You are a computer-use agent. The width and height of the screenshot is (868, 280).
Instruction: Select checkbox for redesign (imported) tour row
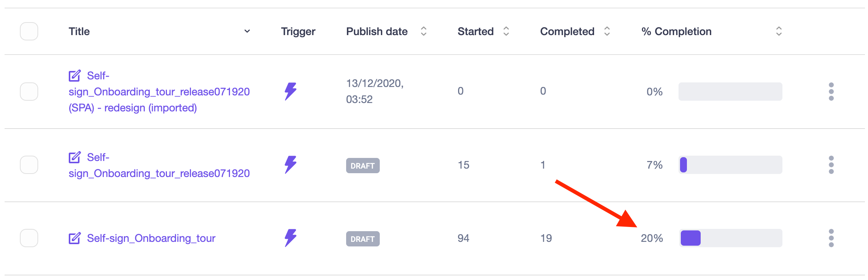click(x=29, y=92)
